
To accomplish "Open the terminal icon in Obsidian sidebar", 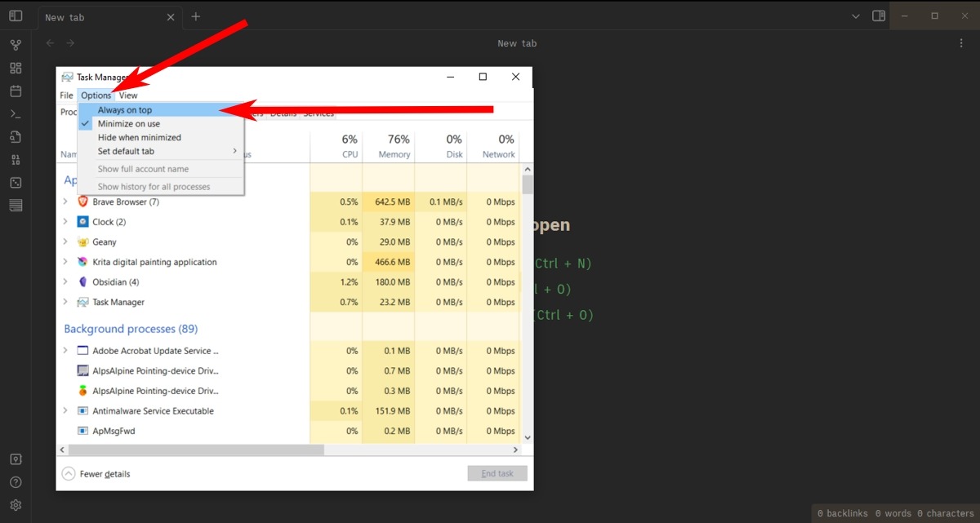I will coord(16,113).
